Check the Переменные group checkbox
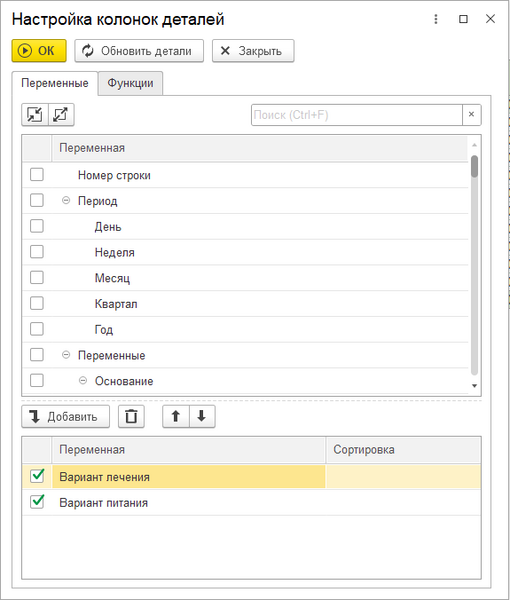 point(37,355)
